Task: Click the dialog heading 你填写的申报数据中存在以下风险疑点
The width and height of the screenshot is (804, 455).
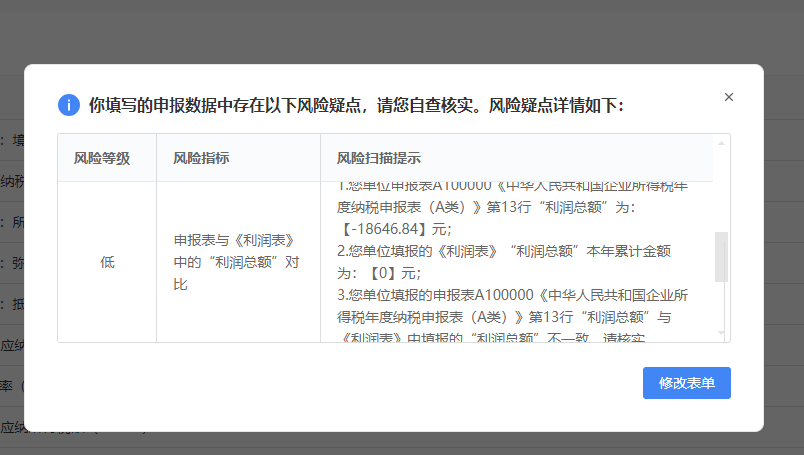Action: click(357, 105)
